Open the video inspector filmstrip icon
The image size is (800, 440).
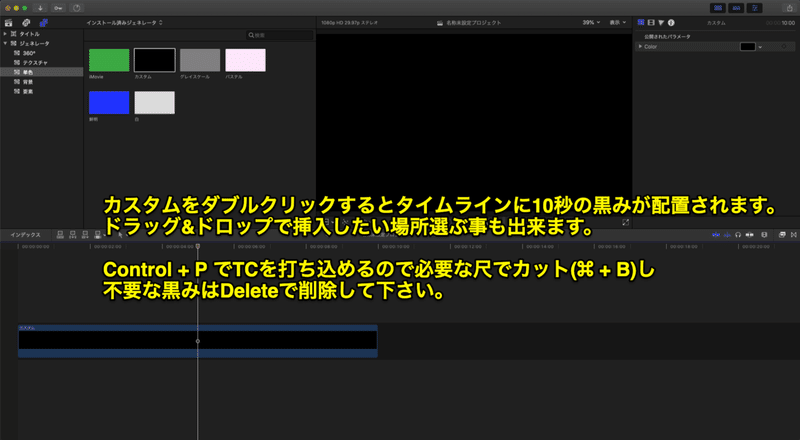tap(651, 22)
